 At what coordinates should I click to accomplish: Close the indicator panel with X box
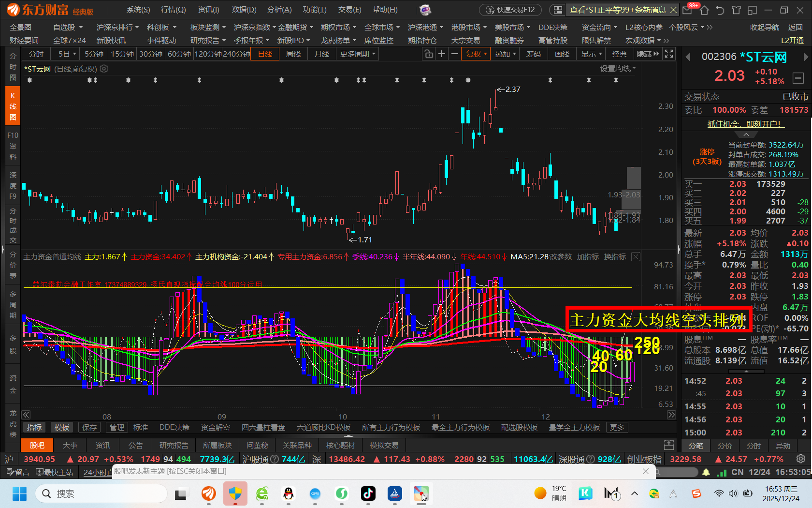click(x=636, y=257)
